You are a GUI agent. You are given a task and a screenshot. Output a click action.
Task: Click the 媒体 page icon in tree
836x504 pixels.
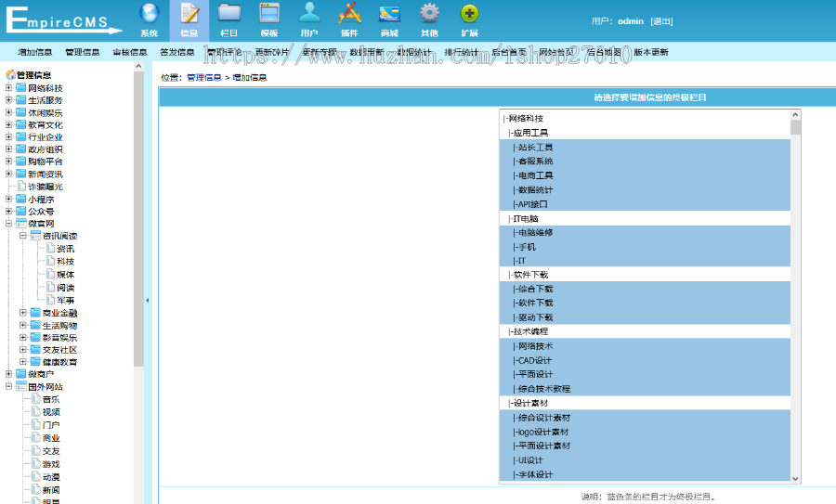click(x=51, y=275)
